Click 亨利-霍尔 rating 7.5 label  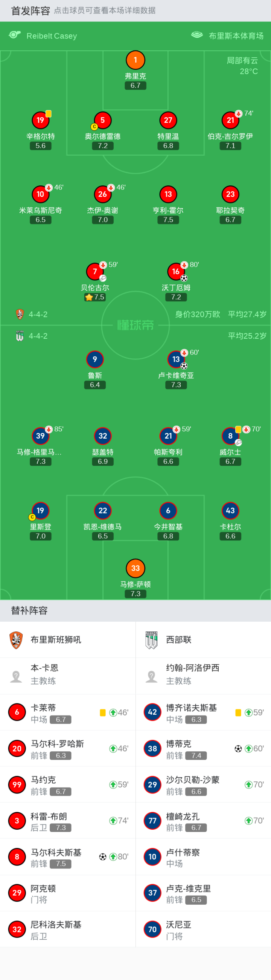[x=168, y=220]
